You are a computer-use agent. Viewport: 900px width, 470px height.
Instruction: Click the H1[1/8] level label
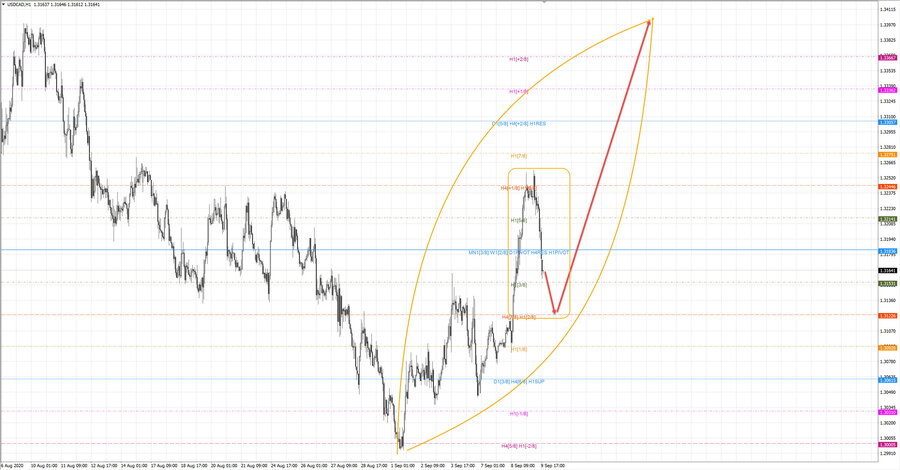click(519, 349)
